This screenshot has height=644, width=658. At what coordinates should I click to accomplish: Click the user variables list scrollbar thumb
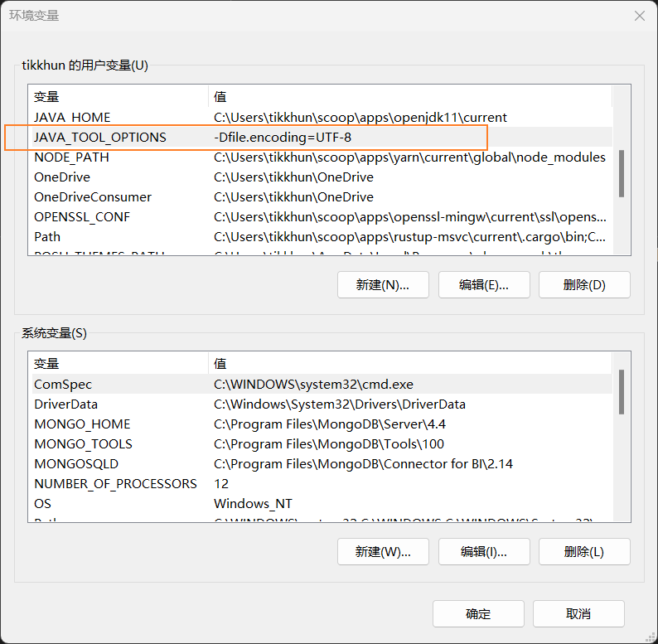tap(622, 173)
